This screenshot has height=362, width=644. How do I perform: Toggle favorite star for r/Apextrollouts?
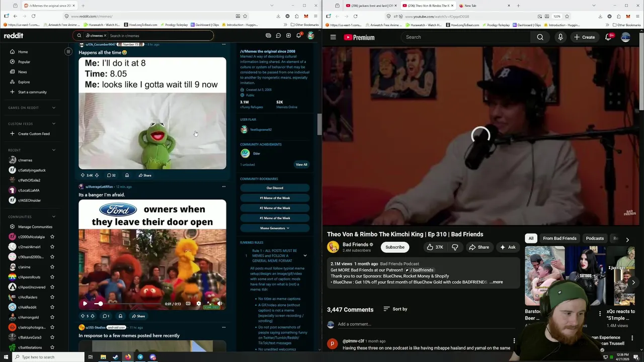tap(52, 277)
